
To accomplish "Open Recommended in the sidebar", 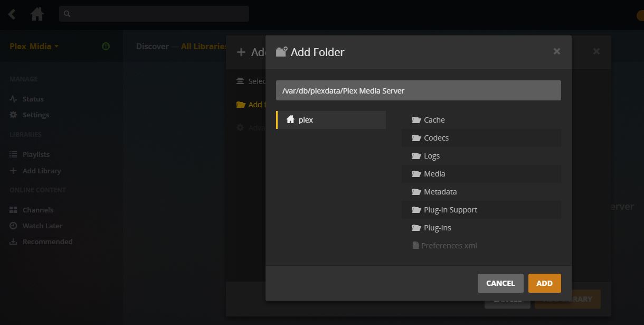I will [x=48, y=242].
